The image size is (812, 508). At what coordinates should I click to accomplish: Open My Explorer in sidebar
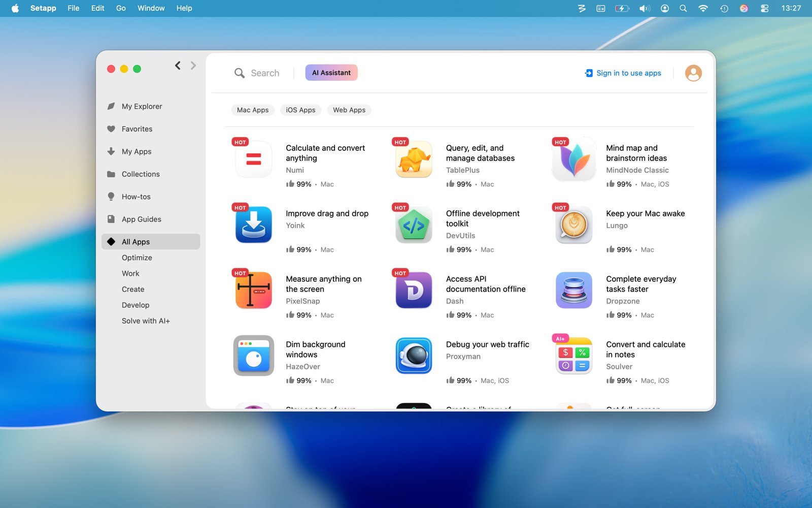coord(151,106)
